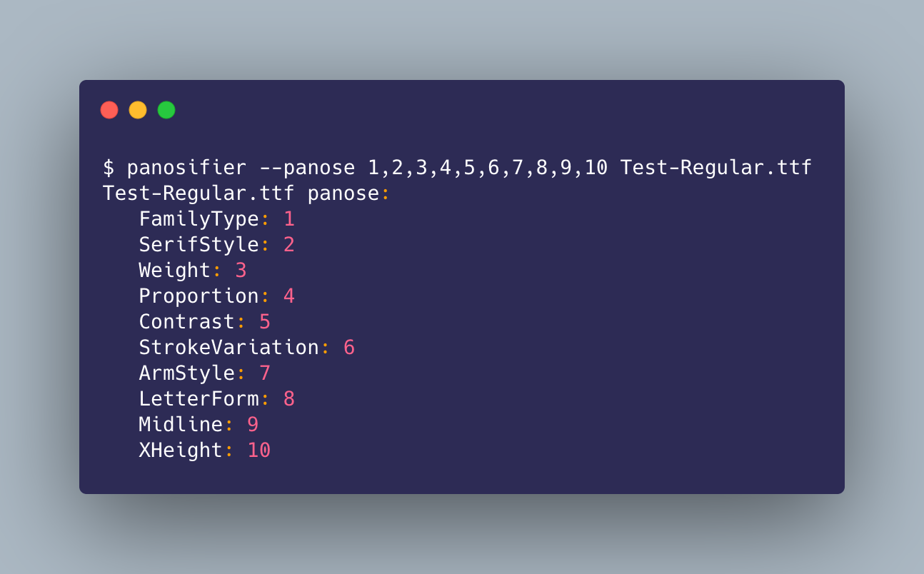This screenshot has width=924, height=574.
Task: Click the FamilyType label
Action: [x=199, y=219]
